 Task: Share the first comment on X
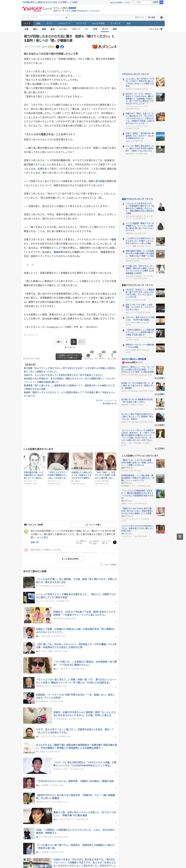click(x=114, y=542)
